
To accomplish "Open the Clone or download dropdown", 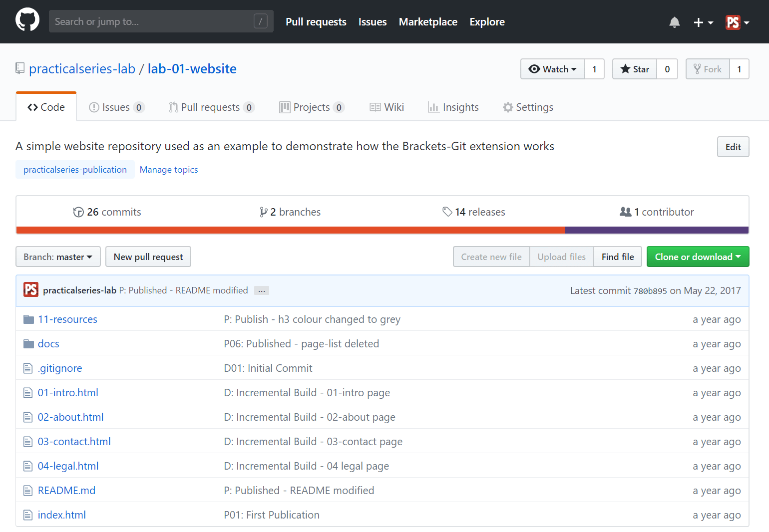I will (x=698, y=257).
